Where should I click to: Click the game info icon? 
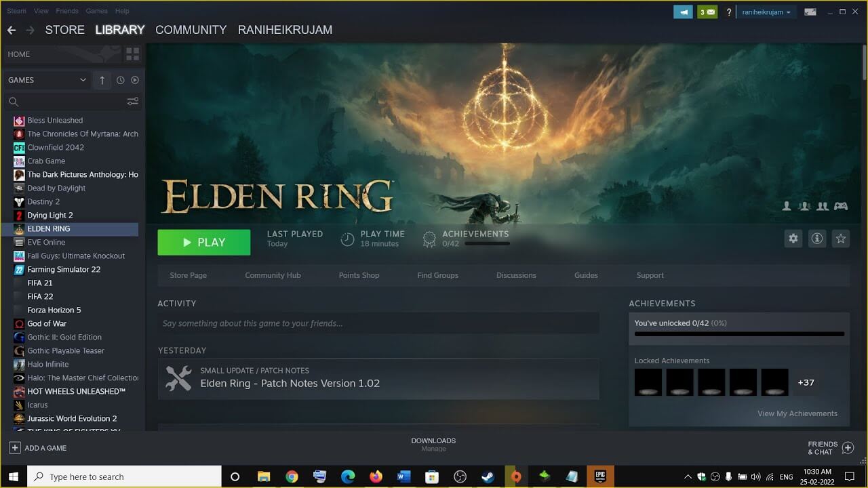817,239
